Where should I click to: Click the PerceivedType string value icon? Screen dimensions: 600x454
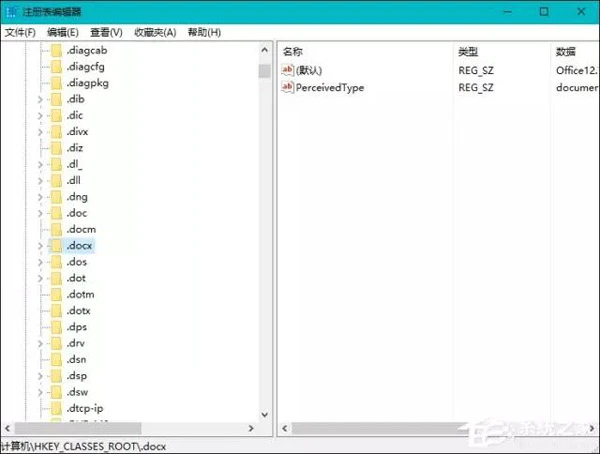[287, 87]
